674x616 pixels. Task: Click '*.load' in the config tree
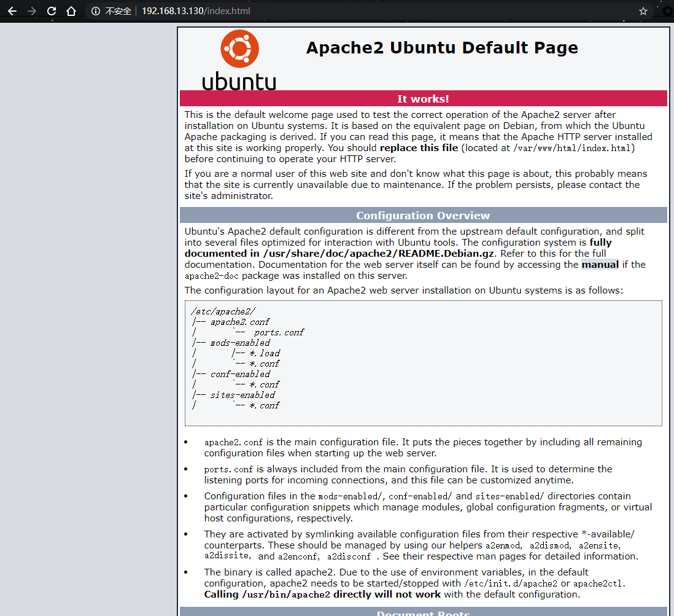point(265,353)
